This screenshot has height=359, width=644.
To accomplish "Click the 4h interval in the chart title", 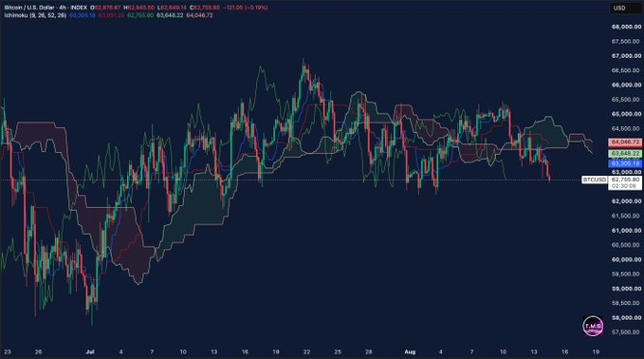I will pyautogui.click(x=64, y=8).
